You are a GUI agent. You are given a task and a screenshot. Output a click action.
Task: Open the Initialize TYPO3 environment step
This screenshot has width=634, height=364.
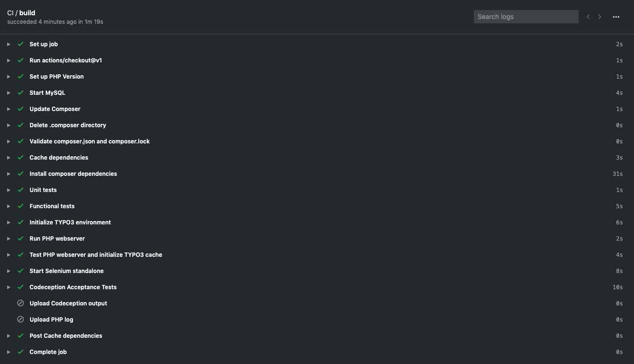(317, 222)
